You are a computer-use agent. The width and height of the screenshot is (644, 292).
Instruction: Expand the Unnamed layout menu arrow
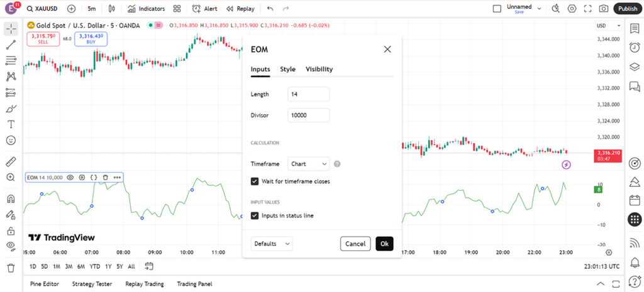point(540,9)
